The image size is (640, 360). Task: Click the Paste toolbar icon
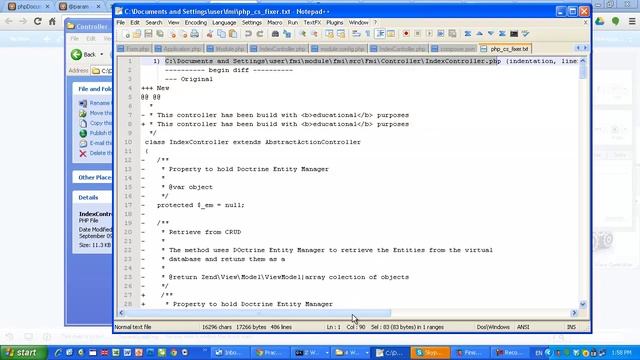point(233,34)
